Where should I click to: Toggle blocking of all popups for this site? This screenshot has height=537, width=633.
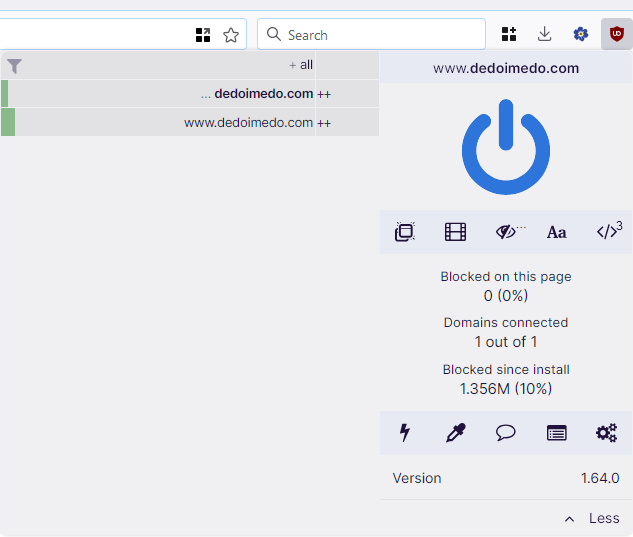405,232
